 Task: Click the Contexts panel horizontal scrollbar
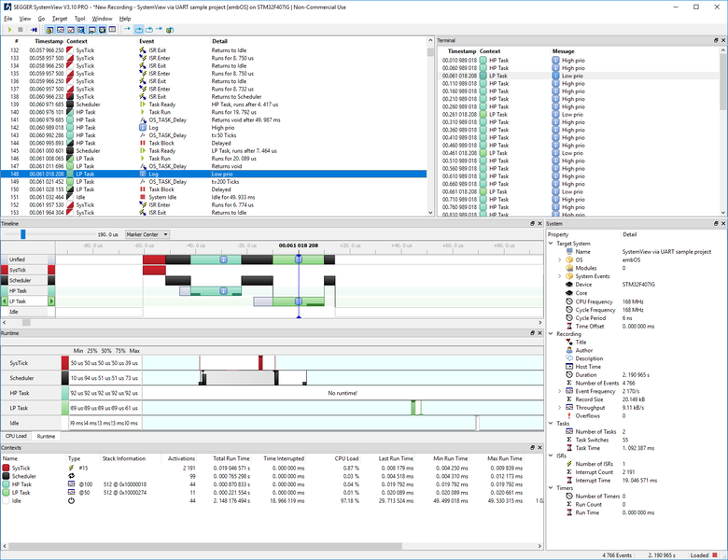[x=273, y=546]
